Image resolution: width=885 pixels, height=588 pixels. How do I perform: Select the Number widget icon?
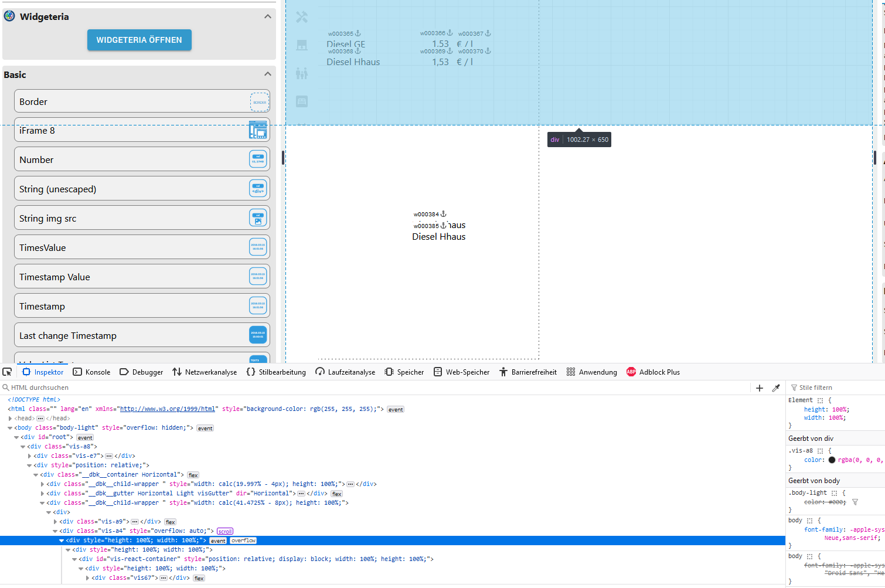pyautogui.click(x=258, y=159)
